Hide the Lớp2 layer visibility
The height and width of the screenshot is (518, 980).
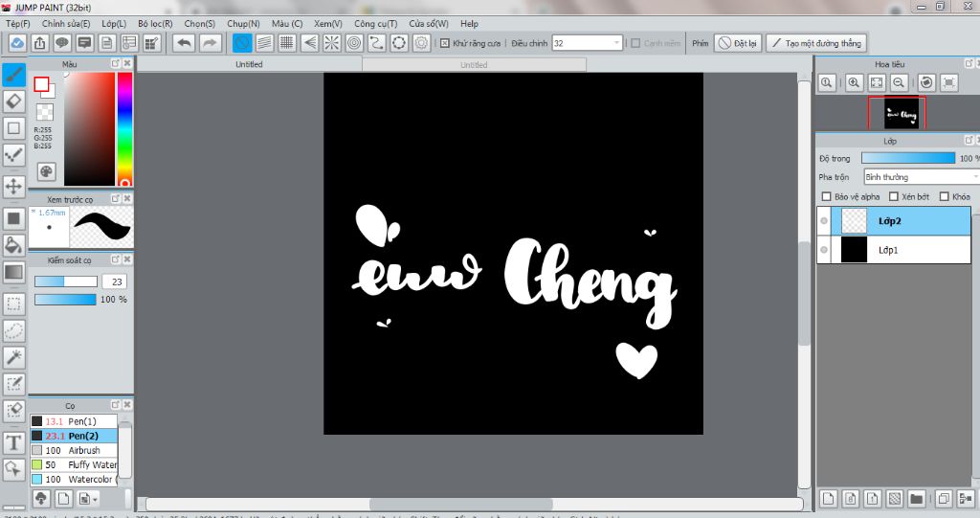click(x=824, y=221)
